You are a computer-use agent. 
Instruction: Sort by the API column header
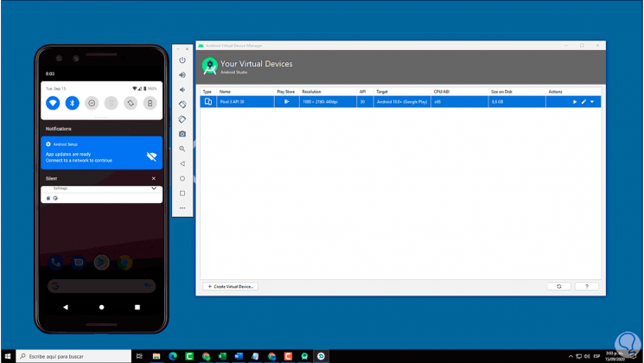(363, 92)
